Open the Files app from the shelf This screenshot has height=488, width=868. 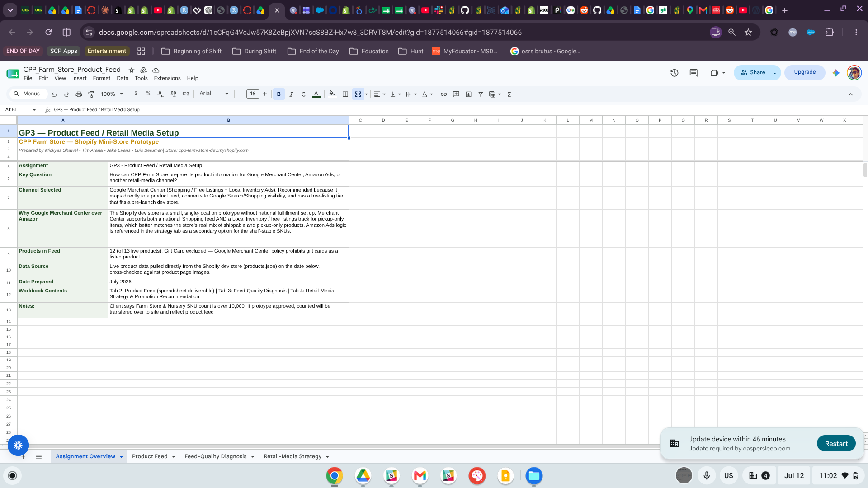click(x=534, y=475)
